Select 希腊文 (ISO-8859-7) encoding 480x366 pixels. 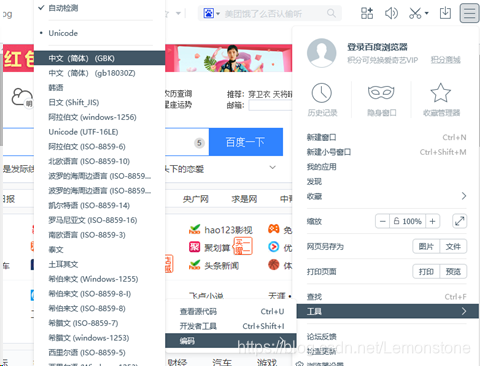tap(99, 323)
